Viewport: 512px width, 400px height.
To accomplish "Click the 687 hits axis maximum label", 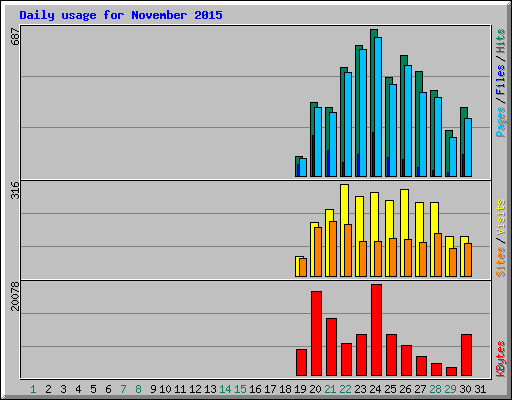I will click(x=15, y=37).
